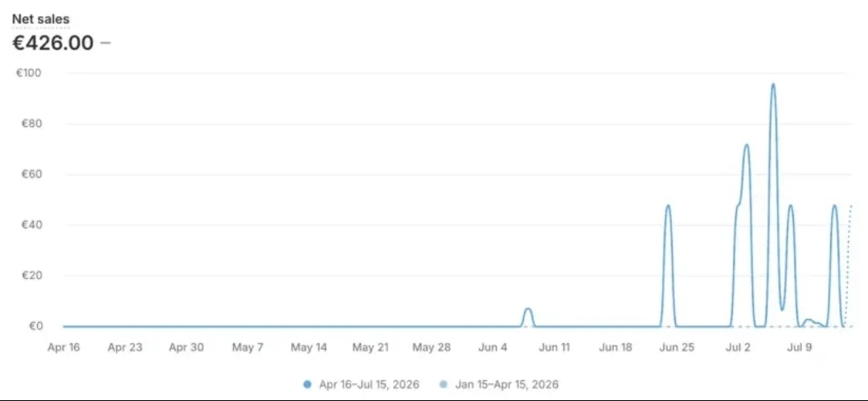Click the €426.00 total value
The image size is (868, 401).
tap(53, 43)
